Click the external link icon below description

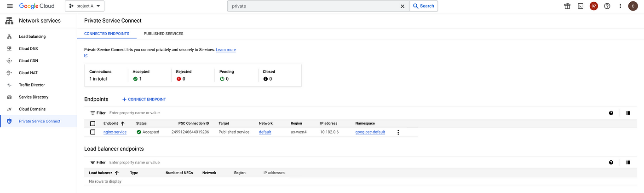86,56
